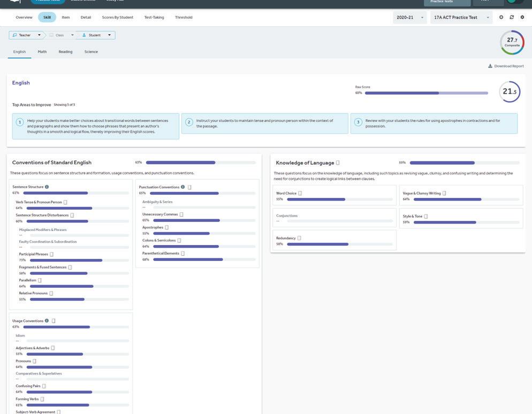Click the refresh icon beside the test selector
The width and height of the screenshot is (532, 414).
[x=512, y=17]
